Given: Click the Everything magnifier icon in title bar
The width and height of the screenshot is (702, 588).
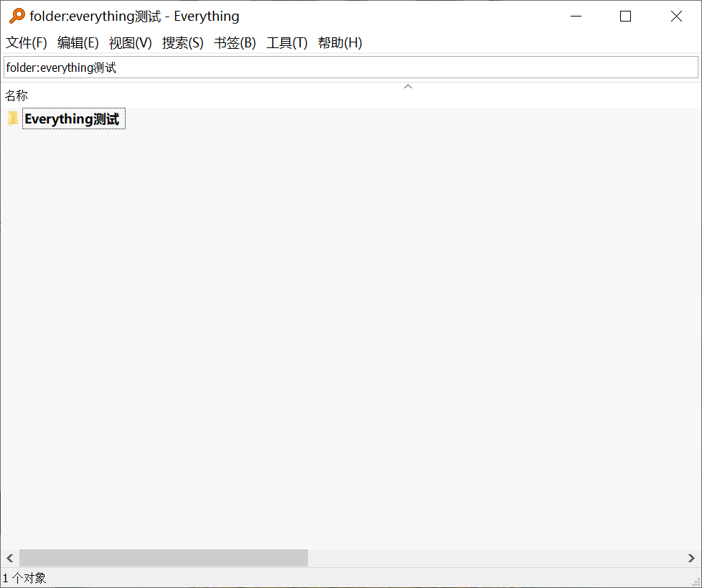Looking at the screenshot, I should coord(17,16).
